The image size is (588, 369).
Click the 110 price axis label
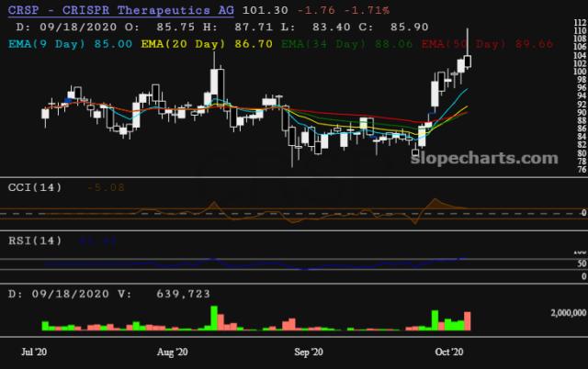pos(578,31)
